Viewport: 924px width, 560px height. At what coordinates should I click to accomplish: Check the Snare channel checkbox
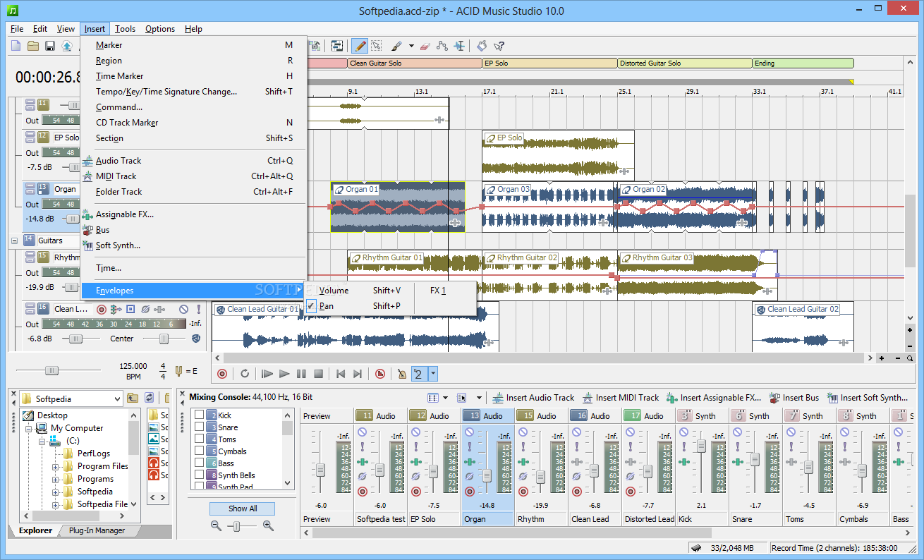pyautogui.click(x=200, y=427)
